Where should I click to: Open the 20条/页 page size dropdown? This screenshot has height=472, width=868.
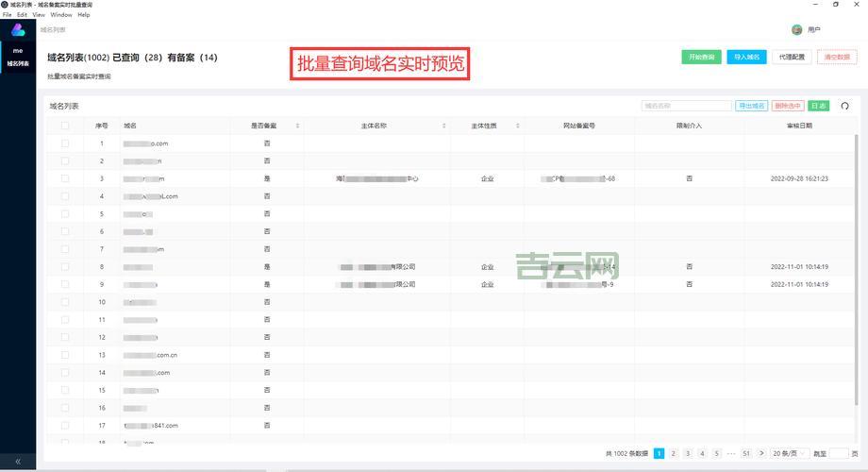coord(790,454)
